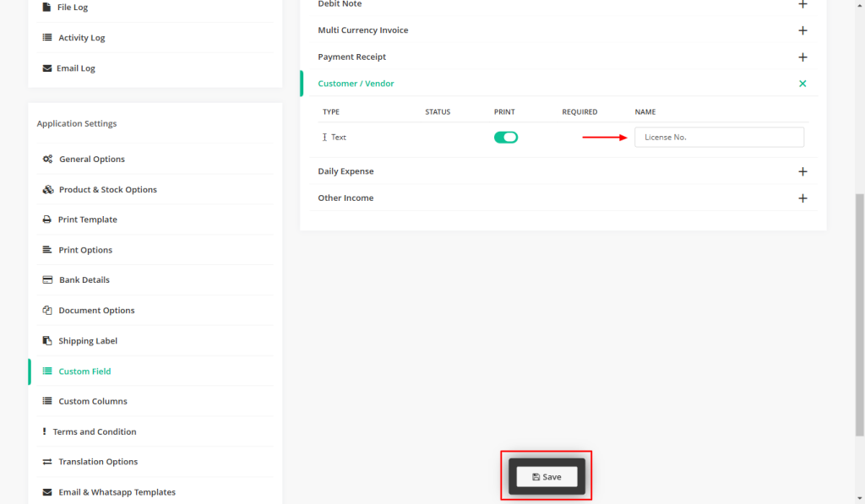
Task: Open Bank Details via its card icon
Action: click(48, 279)
